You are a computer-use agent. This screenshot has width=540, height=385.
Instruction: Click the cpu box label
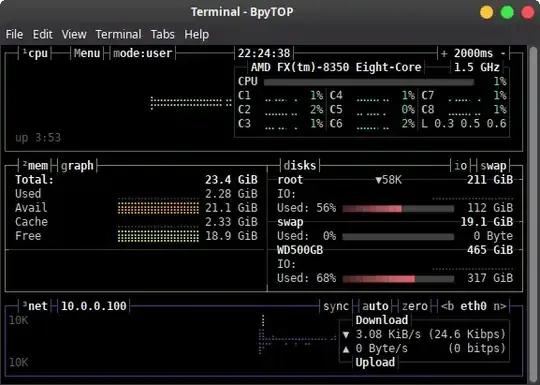click(35, 53)
